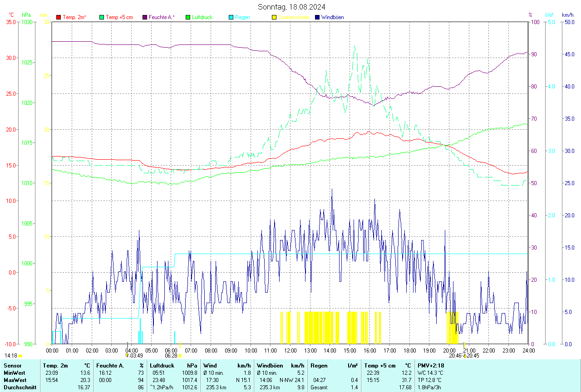Image resolution: width=581 pixels, height=392 pixels.
Task: Click the 'Sonnenschein' legend label
Action: (294, 17)
